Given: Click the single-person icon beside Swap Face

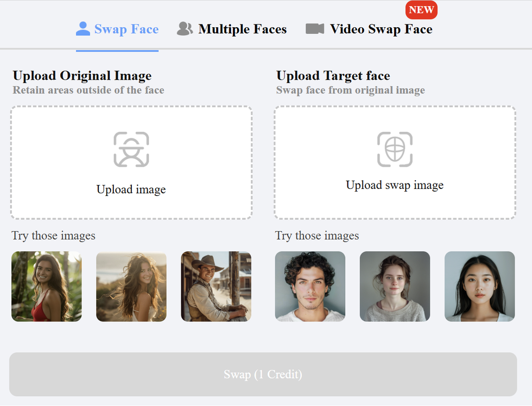Looking at the screenshot, I should click(x=83, y=29).
